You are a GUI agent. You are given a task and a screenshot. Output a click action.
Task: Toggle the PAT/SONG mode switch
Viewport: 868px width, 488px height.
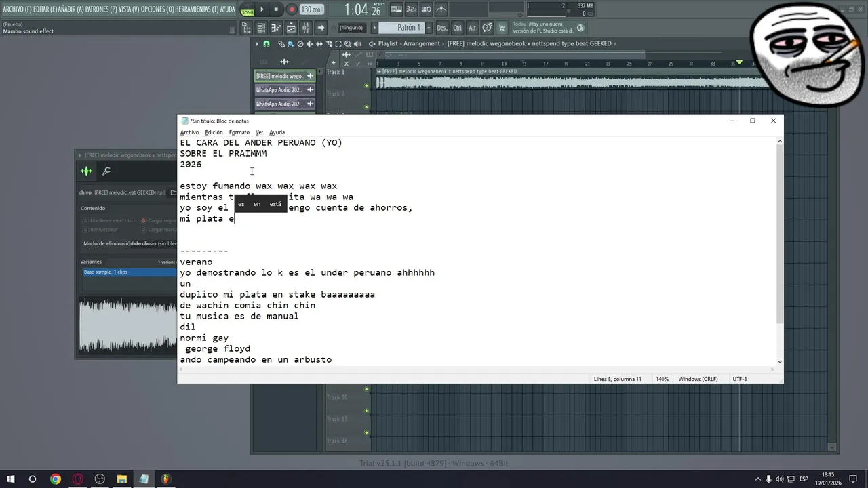tap(248, 9)
